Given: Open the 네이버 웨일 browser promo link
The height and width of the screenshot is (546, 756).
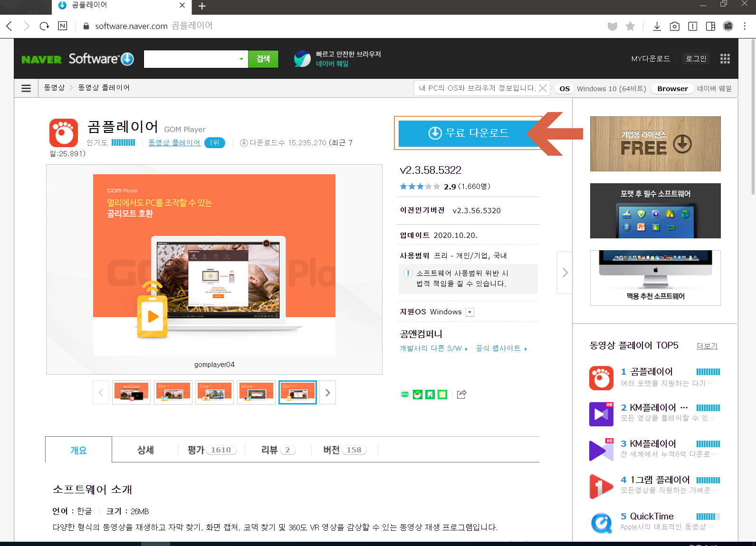Looking at the screenshot, I should 337,59.
